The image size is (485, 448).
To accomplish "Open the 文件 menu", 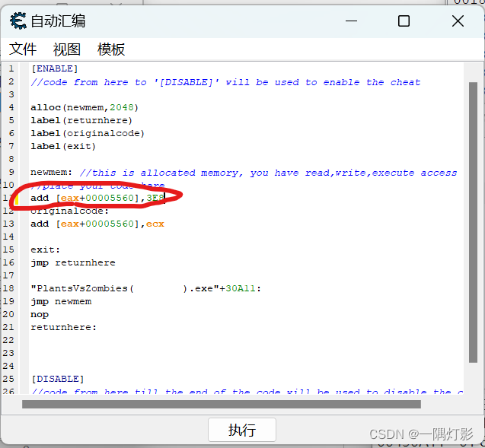I will tap(23, 49).
